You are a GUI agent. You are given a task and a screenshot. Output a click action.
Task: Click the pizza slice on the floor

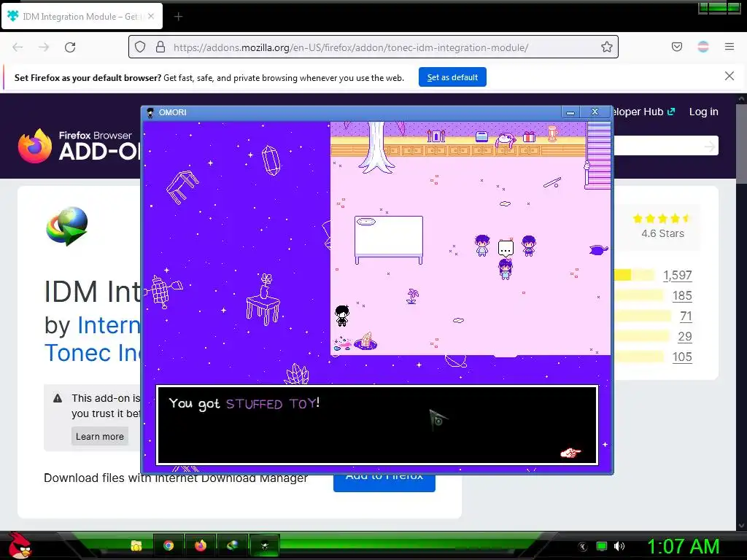pos(366,341)
